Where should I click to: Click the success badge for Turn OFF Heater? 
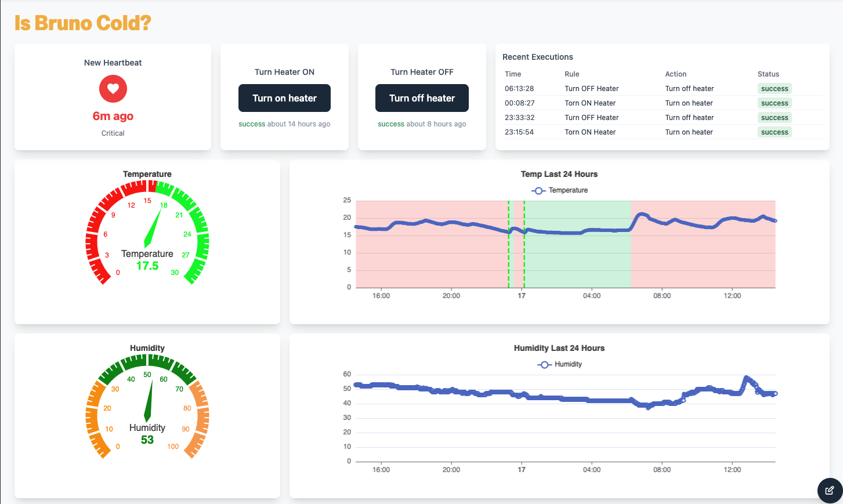(x=775, y=88)
